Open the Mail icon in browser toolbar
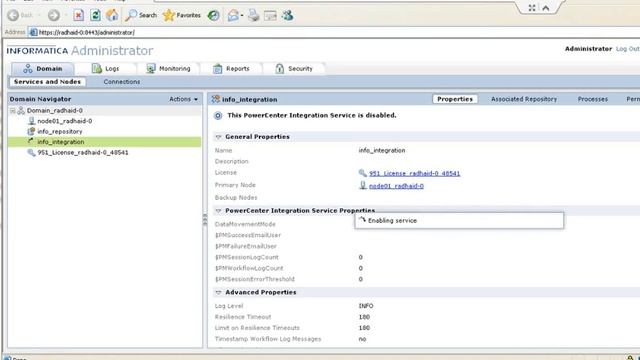 coord(233,16)
